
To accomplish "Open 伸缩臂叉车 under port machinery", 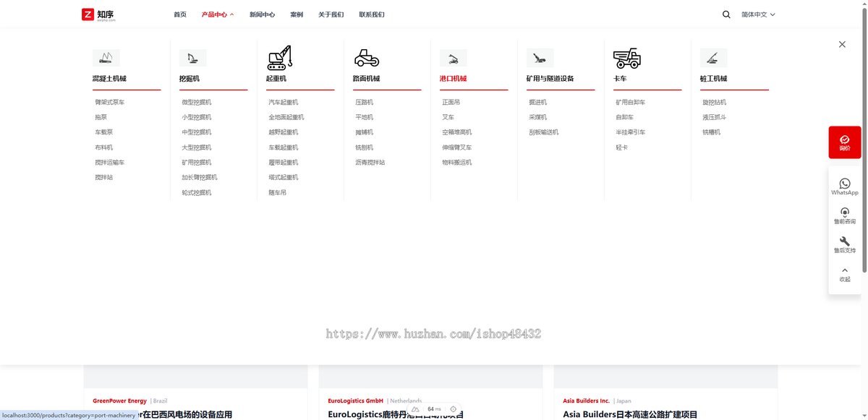I will [457, 147].
